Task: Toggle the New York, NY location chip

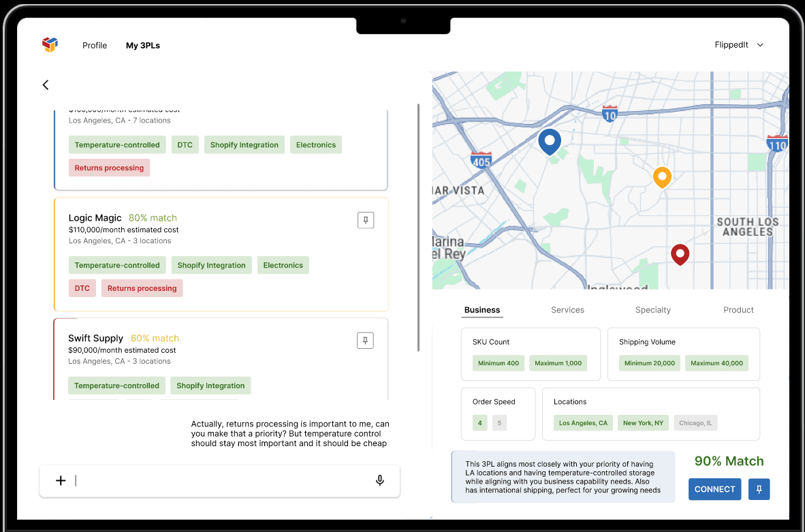Action: point(644,423)
